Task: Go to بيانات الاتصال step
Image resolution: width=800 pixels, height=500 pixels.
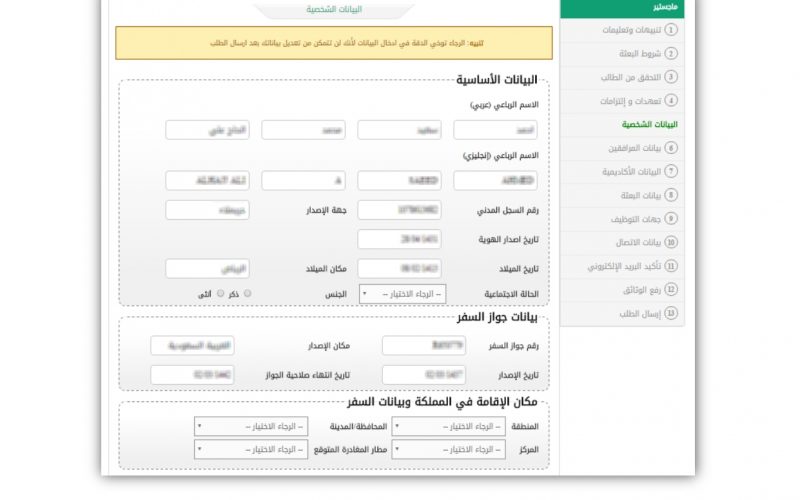Action: (622, 242)
